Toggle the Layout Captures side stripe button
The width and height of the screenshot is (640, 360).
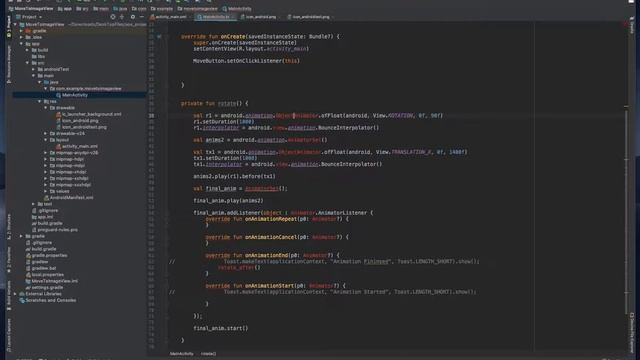(x=9, y=335)
